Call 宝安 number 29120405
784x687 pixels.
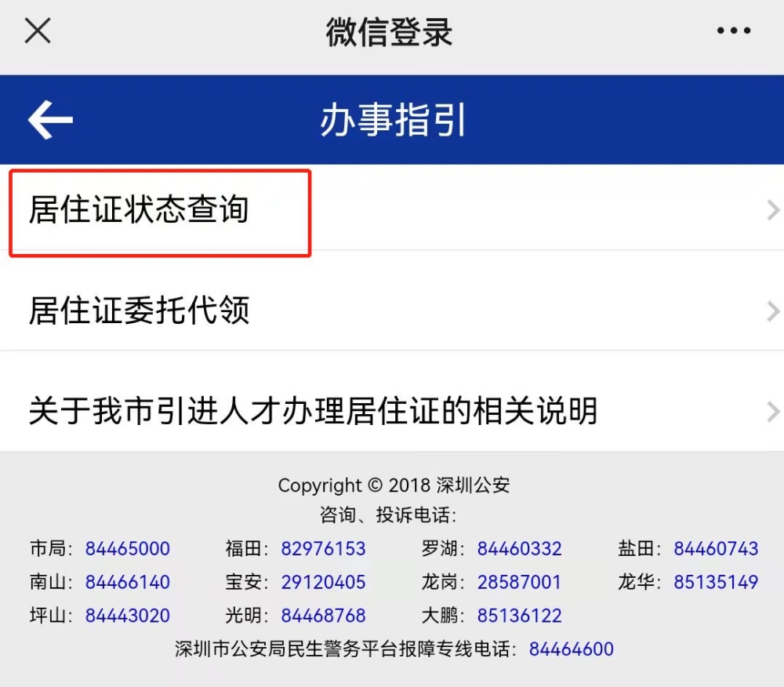click(323, 582)
